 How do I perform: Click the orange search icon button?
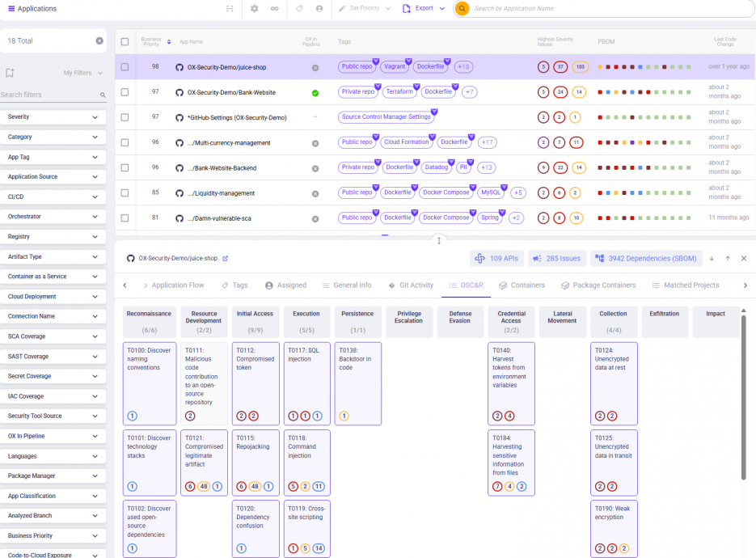pyautogui.click(x=462, y=8)
